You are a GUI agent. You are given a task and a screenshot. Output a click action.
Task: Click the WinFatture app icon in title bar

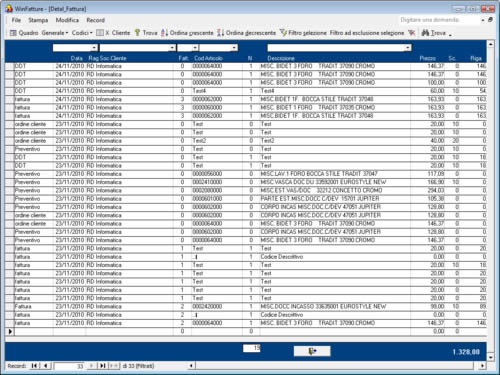pyautogui.click(x=9, y=8)
